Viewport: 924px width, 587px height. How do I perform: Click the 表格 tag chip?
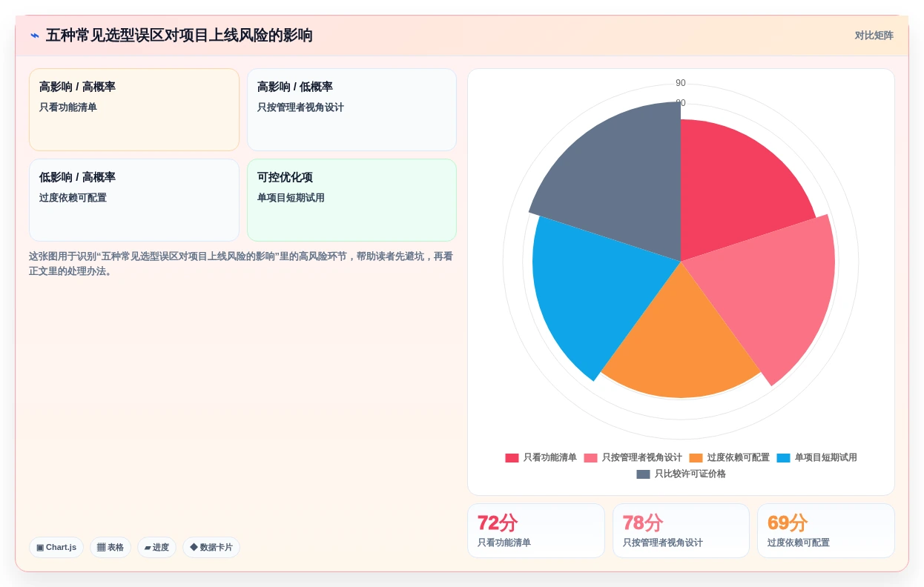(110, 547)
